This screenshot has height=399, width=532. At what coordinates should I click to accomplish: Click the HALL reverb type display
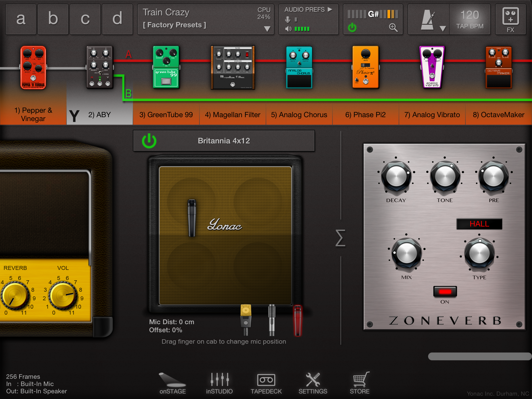[479, 224]
